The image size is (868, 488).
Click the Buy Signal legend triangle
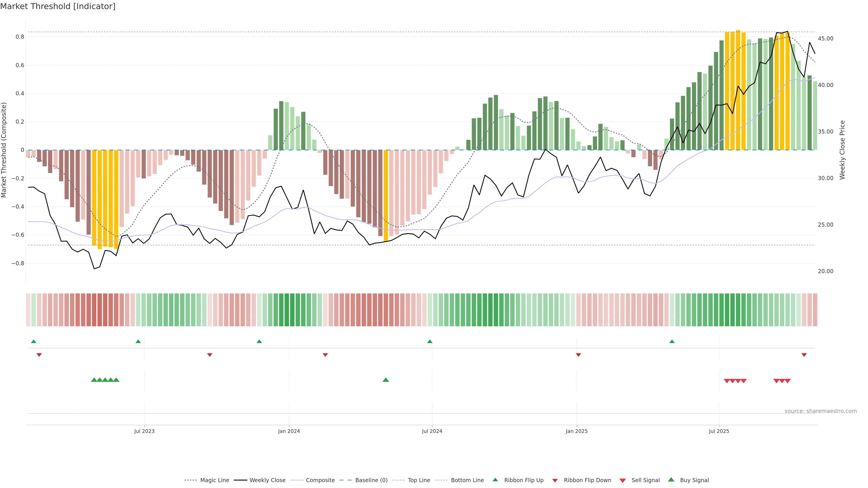(x=671, y=480)
